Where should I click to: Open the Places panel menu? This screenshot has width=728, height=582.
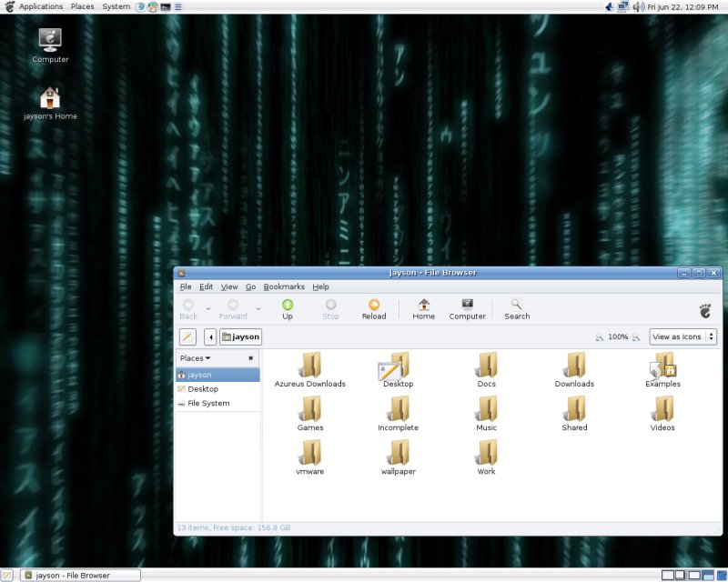(x=82, y=6)
